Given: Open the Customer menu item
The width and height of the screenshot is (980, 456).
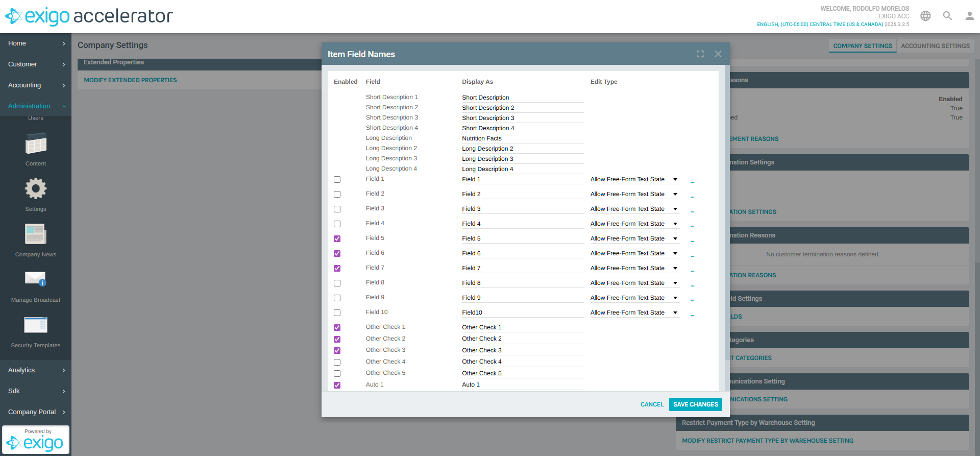Looking at the screenshot, I should click(36, 64).
